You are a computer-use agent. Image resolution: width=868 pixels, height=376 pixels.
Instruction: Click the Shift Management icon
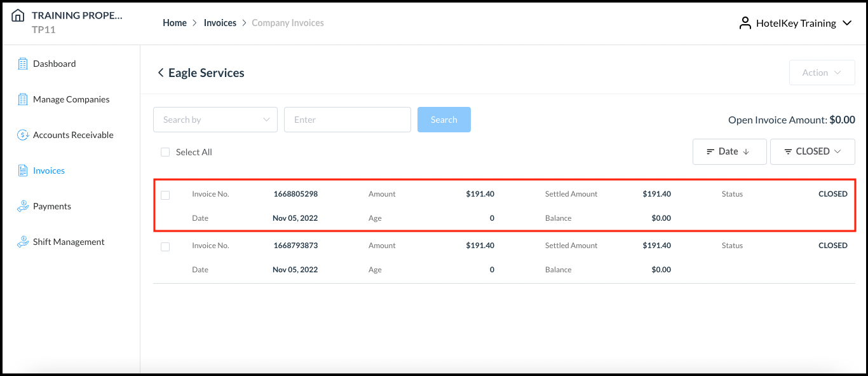[x=22, y=241]
